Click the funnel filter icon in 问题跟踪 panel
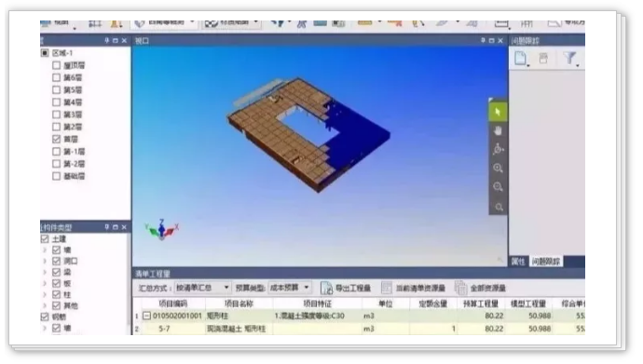643x364 pixels. tap(570, 59)
